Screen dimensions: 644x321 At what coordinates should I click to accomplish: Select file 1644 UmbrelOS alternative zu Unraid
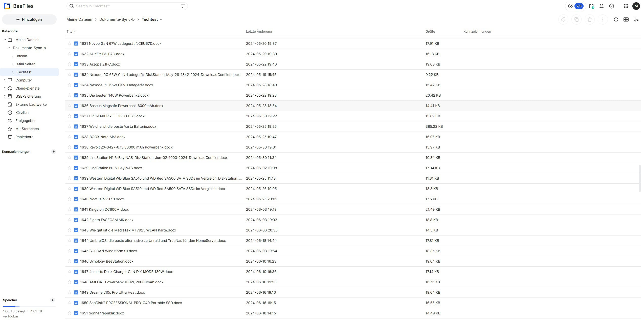[x=353, y=241]
